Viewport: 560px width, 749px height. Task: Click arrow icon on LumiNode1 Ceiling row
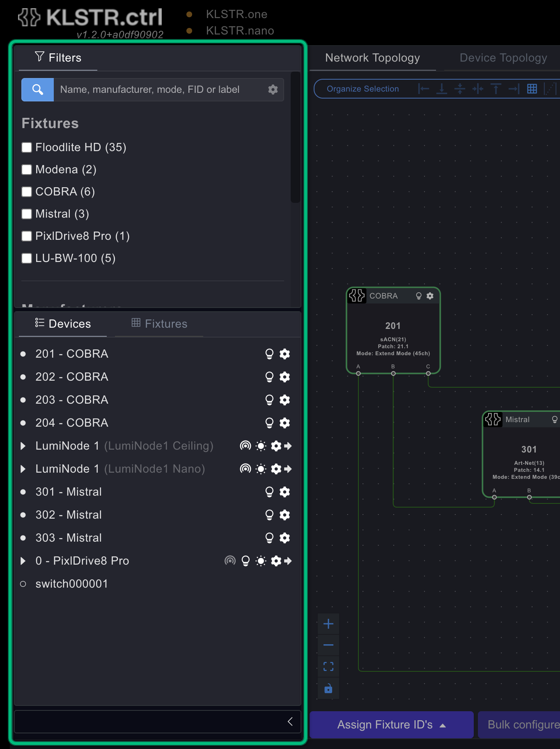coord(288,446)
